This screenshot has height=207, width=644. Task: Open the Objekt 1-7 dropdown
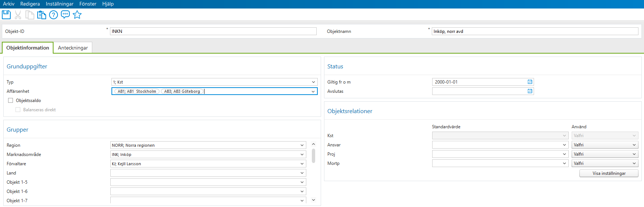pos(302,201)
